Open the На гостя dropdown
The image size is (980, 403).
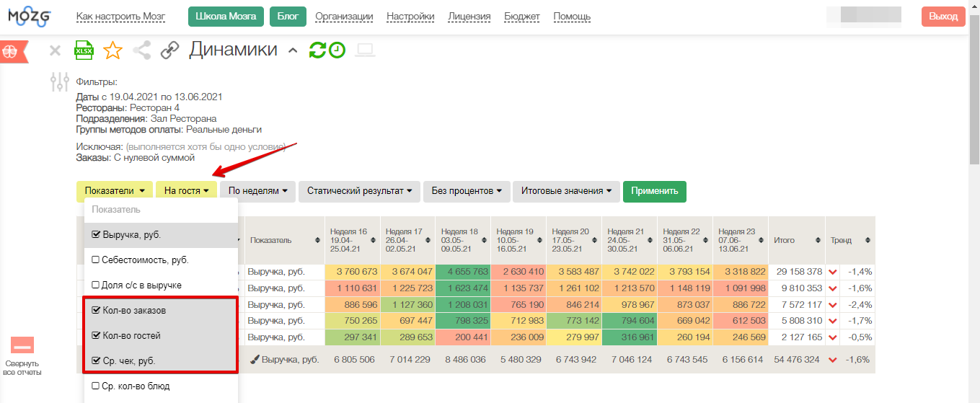coord(186,191)
